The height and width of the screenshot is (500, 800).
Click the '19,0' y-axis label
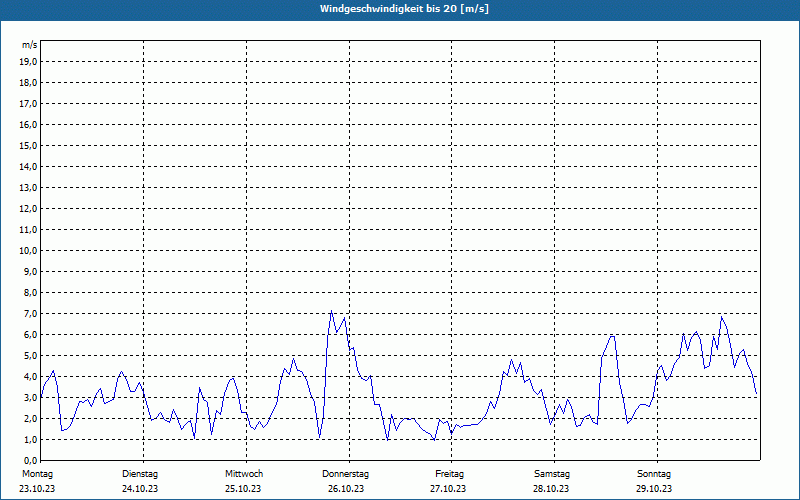pyautogui.click(x=27, y=62)
